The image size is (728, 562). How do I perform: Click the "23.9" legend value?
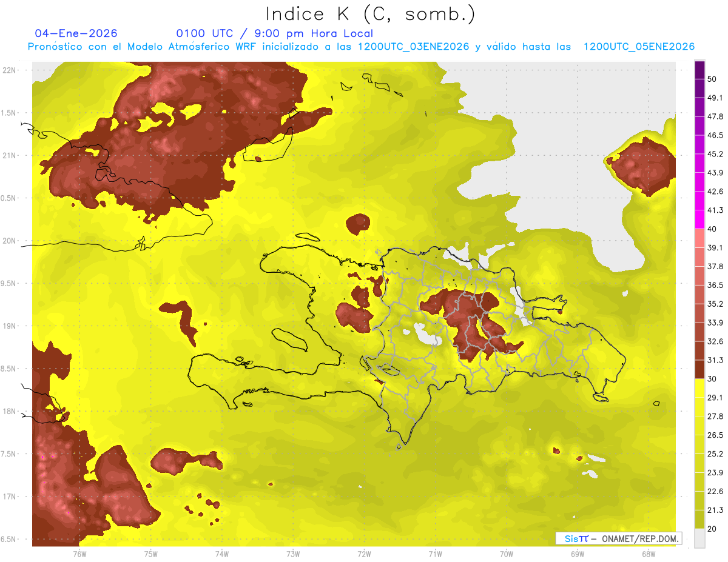pyautogui.click(x=716, y=473)
